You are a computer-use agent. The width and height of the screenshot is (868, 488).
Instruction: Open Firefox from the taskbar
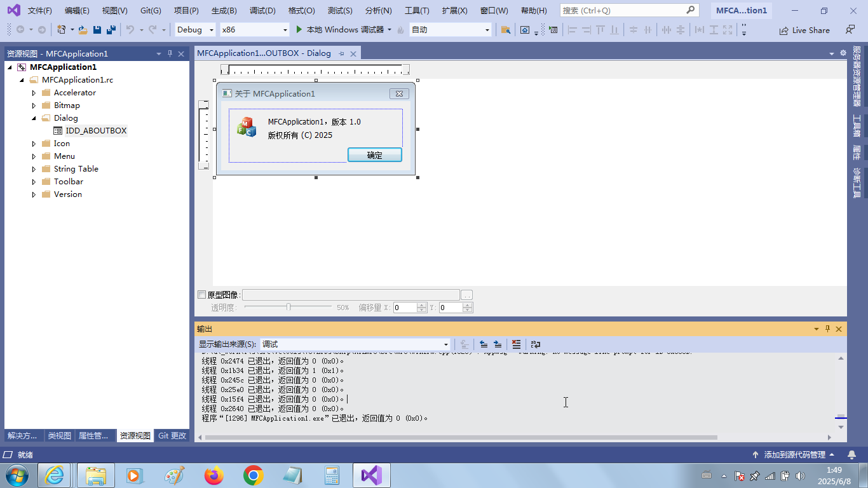(214, 475)
